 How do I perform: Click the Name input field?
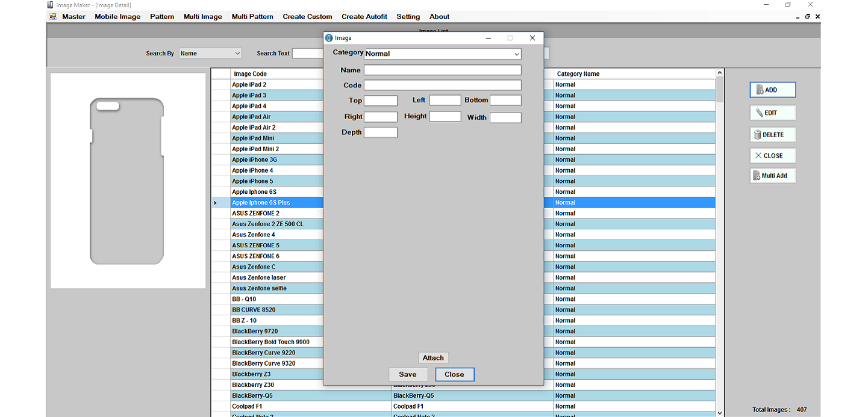tap(442, 70)
